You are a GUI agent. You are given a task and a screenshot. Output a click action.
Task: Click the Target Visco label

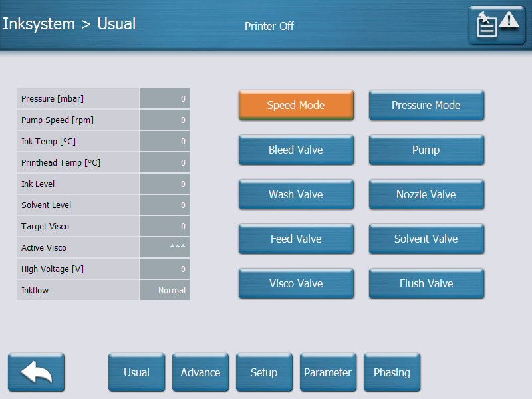coord(45,226)
